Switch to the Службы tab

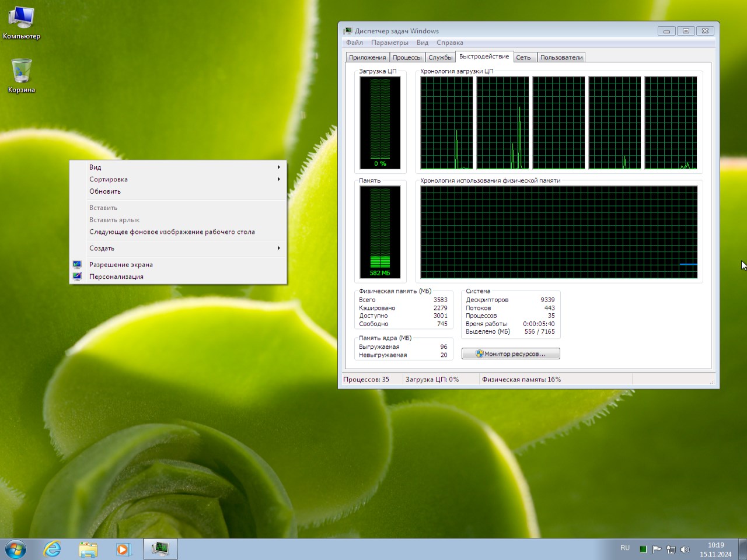point(440,57)
